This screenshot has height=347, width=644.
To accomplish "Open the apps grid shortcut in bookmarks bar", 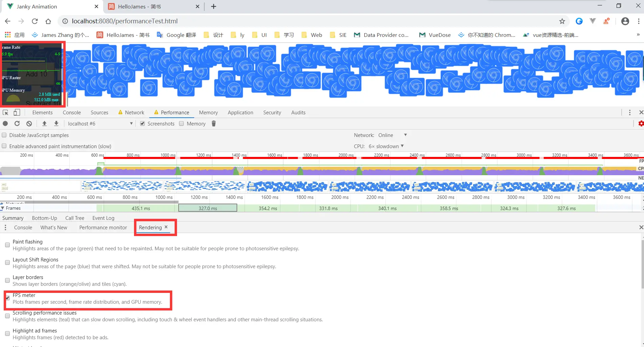I will pos(7,35).
